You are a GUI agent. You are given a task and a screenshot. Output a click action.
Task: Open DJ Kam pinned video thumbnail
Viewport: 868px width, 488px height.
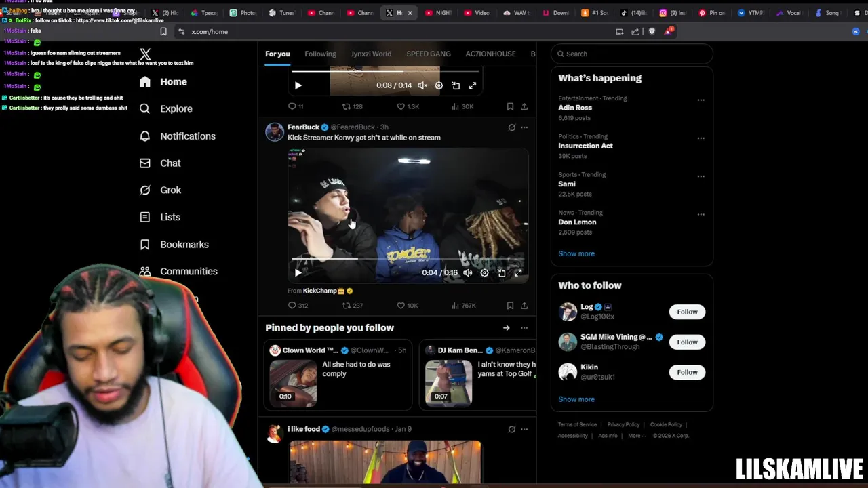tap(448, 382)
